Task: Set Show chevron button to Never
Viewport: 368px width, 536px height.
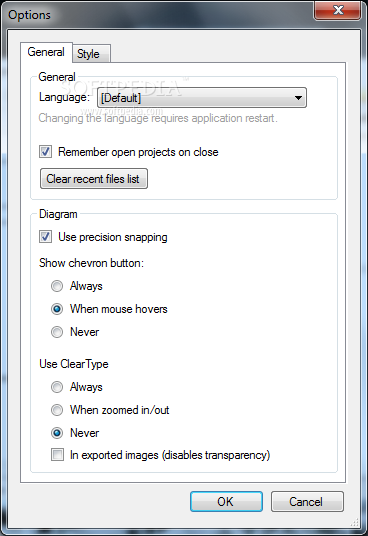Action: [57, 332]
